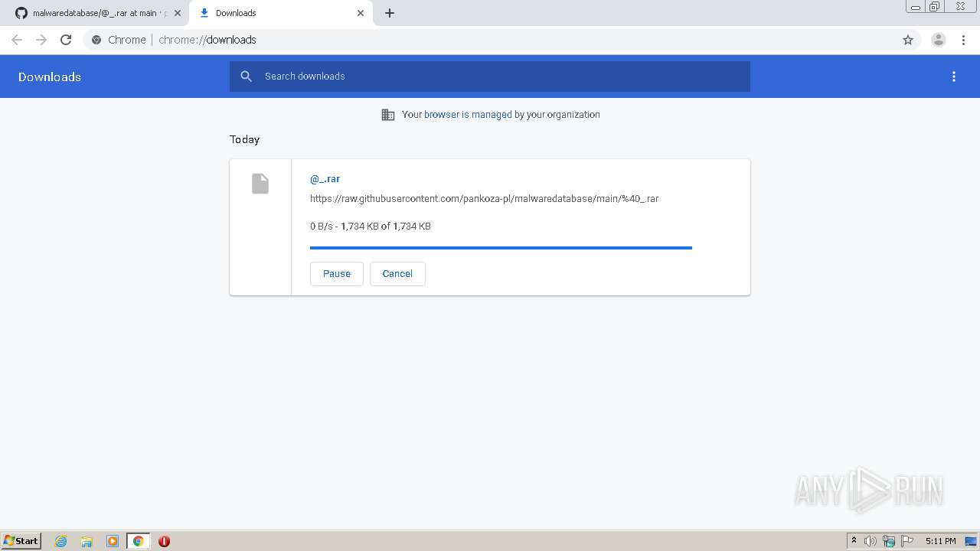Screen dimensions: 980x551
Task: Click the Downloads page title
Action: (x=50, y=77)
